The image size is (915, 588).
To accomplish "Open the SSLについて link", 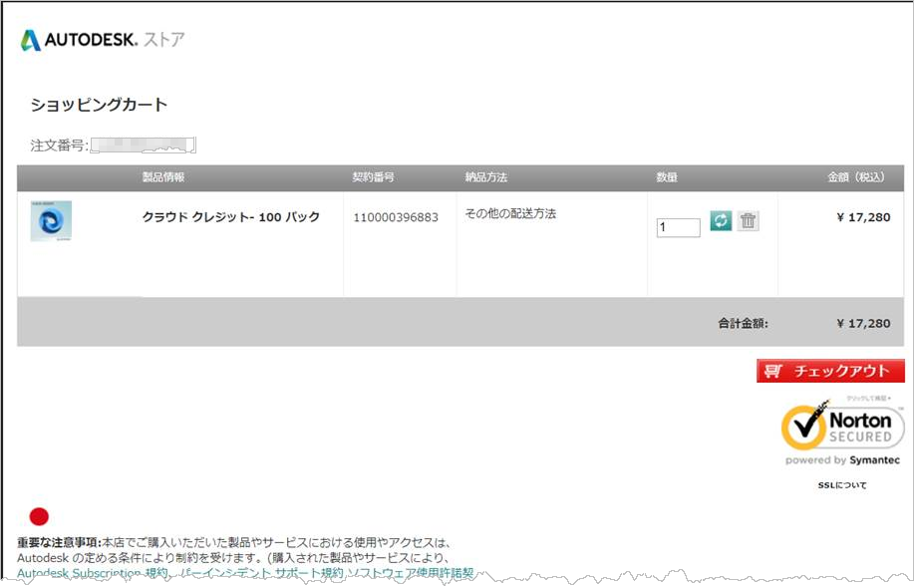I will pos(842,484).
